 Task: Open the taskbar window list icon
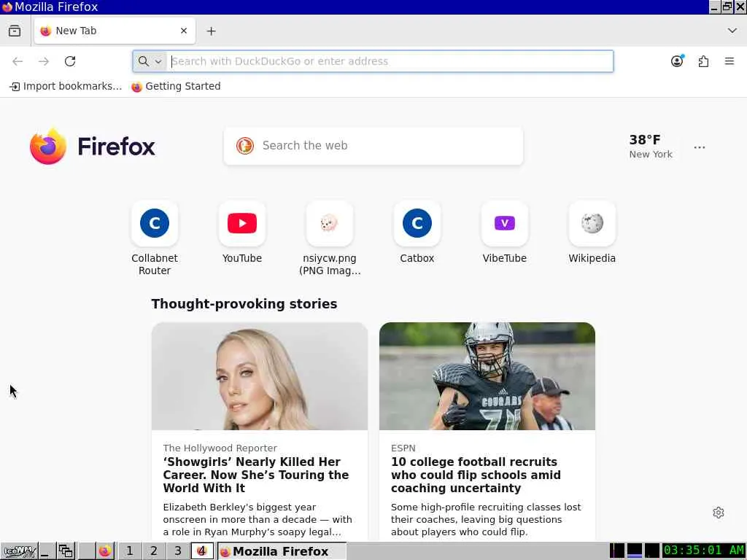click(66, 551)
